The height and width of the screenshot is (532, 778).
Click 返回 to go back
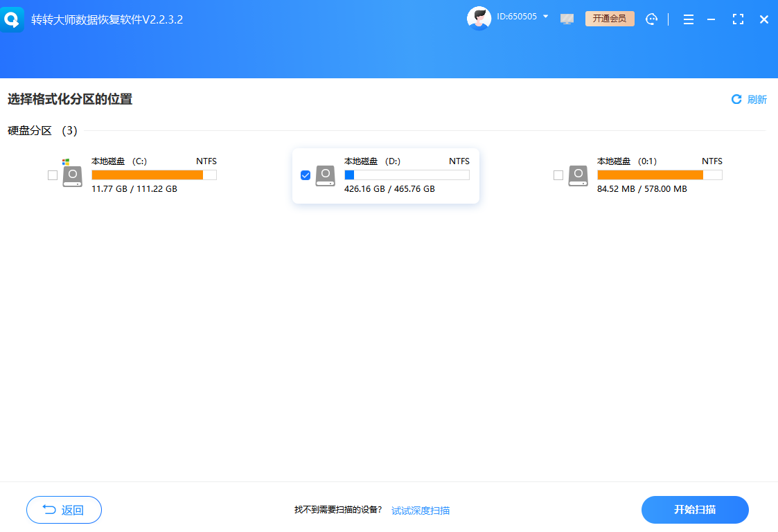point(64,510)
